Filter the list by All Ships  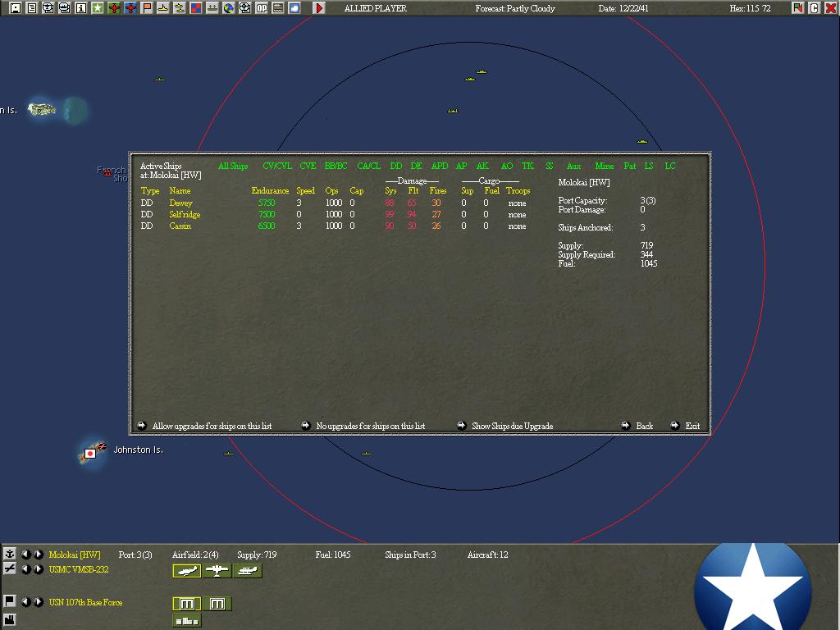233,166
